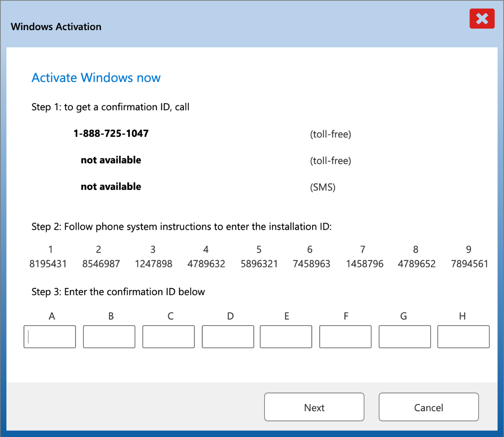Select installation ID block 7894561

[469, 264]
